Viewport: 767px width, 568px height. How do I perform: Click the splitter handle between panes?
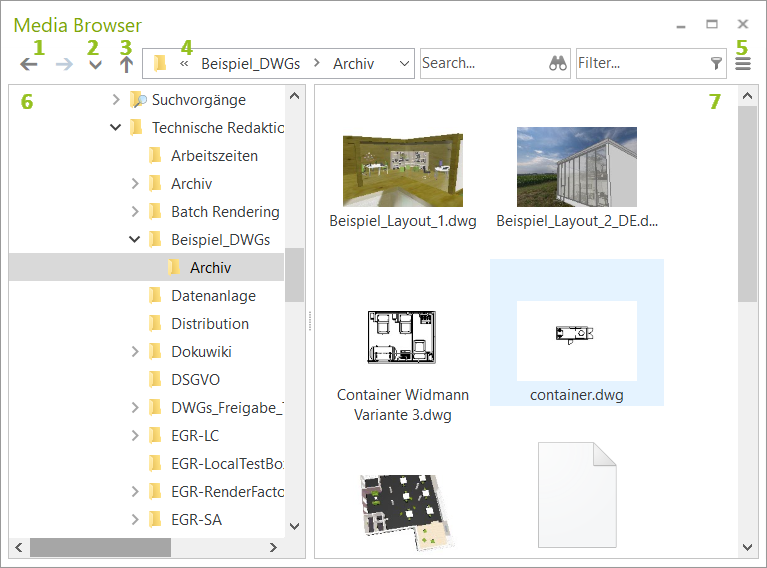click(x=310, y=321)
